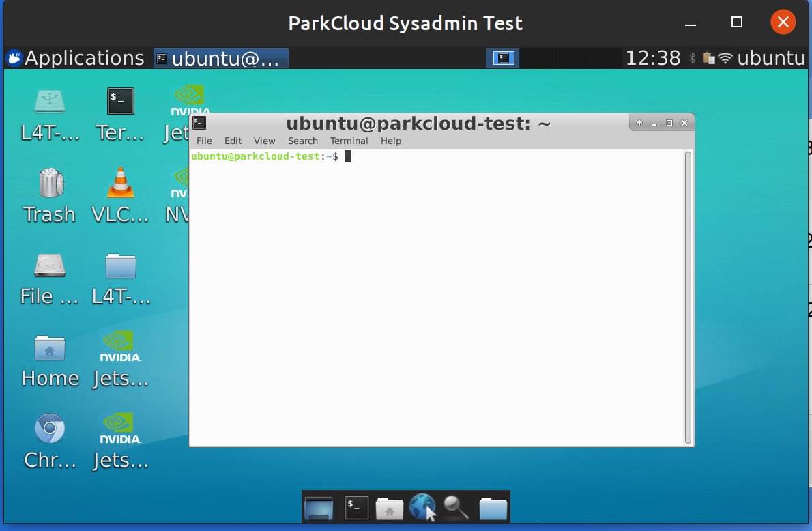Open the terminal File menu
This screenshot has height=531, width=812.
(x=204, y=141)
